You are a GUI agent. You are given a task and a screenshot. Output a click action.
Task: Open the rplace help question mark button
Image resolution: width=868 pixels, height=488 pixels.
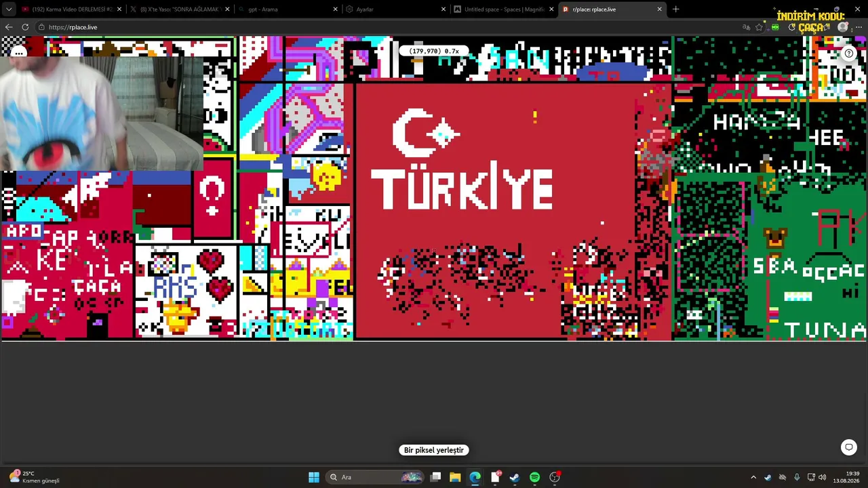(x=848, y=54)
